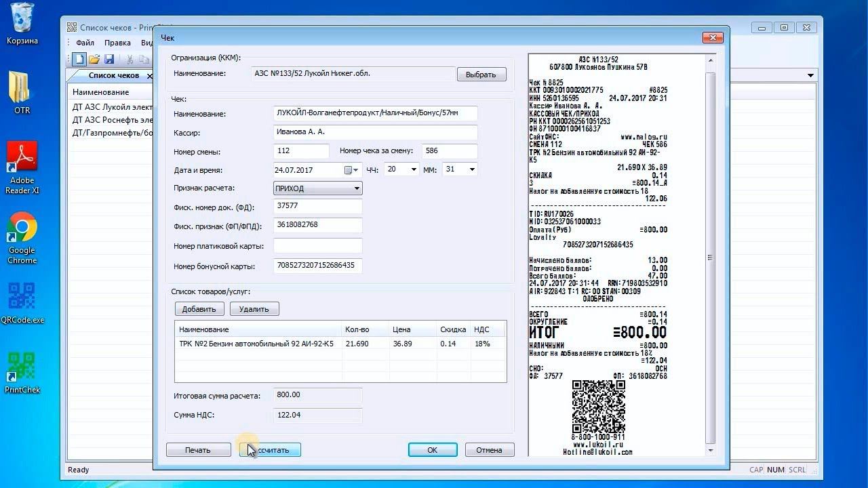Click the receipt Наименование input field

click(x=375, y=113)
